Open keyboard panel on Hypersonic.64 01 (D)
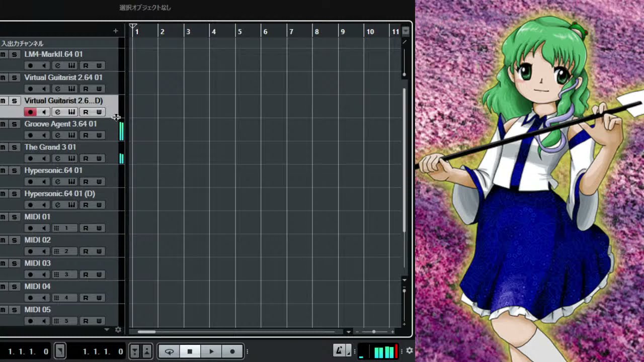This screenshot has width=644, height=362. [71, 205]
